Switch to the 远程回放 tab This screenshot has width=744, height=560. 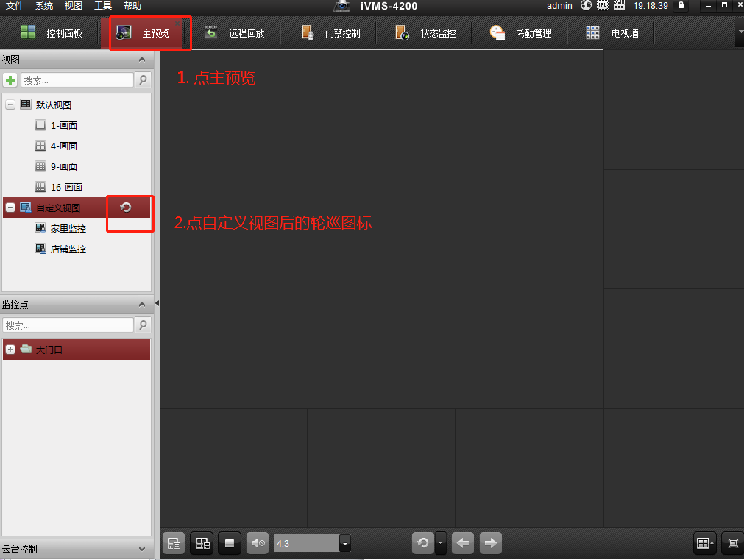tap(235, 33)
